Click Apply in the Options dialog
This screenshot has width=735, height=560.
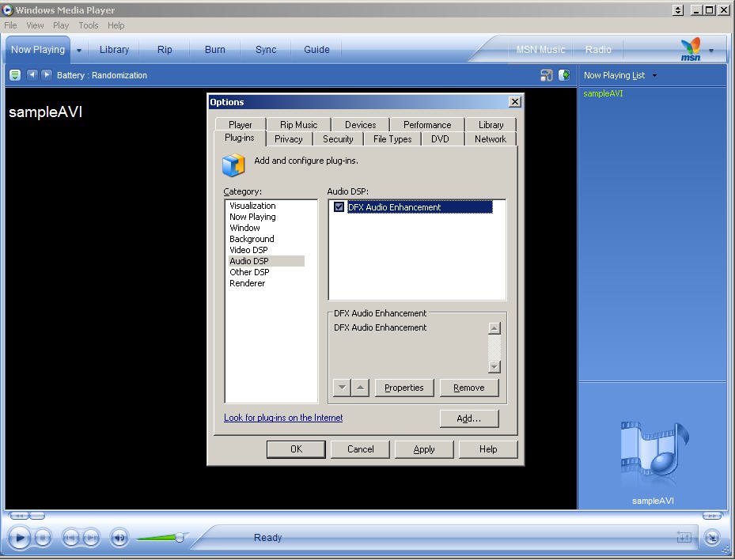point(424,449)
